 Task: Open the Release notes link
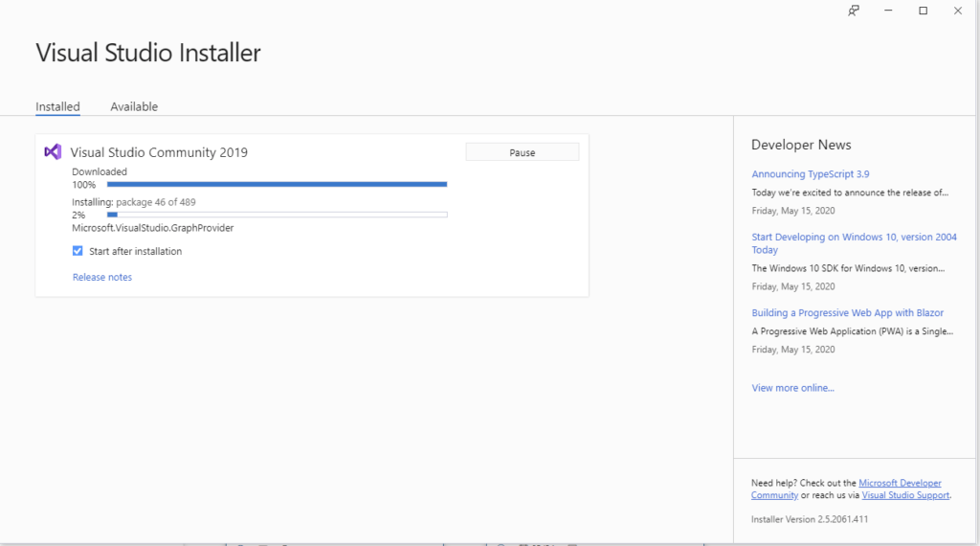102,277
